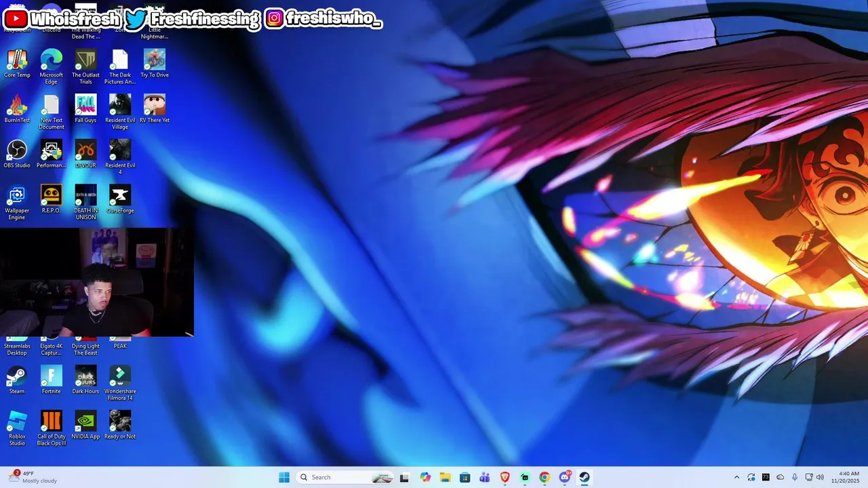The width and height of the screenshot is (868, 488).
Task: Select the Fortnite desktop icon
Action: pyautogui.click(x=52, y=380)
